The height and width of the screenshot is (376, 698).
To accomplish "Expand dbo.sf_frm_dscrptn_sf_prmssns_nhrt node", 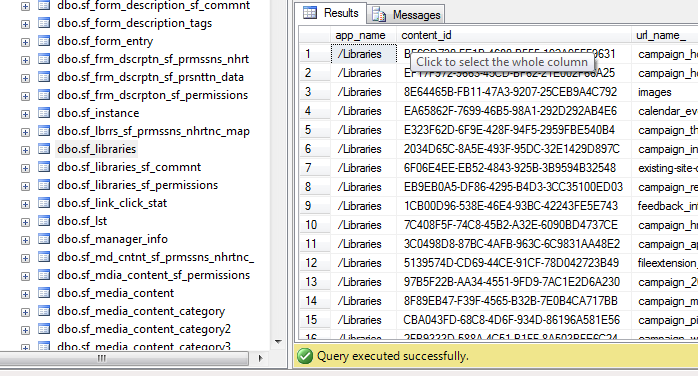I will [25, 60].
